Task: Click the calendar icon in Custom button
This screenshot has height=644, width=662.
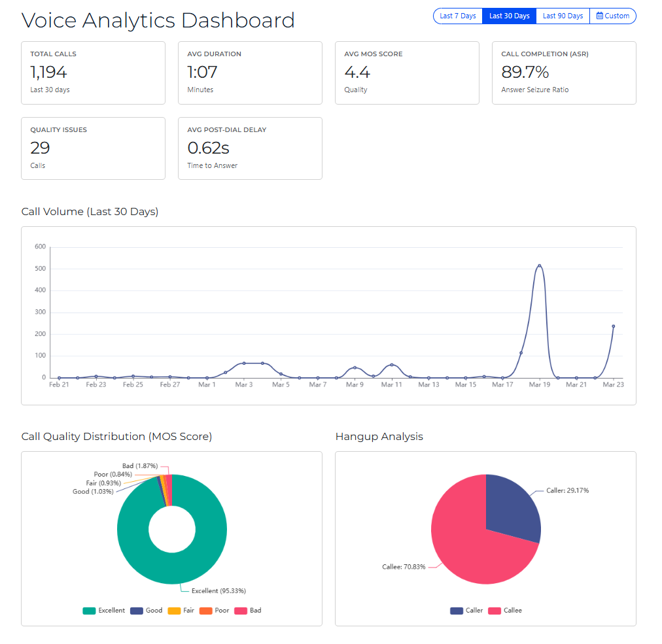Action: tap(599, 16)
